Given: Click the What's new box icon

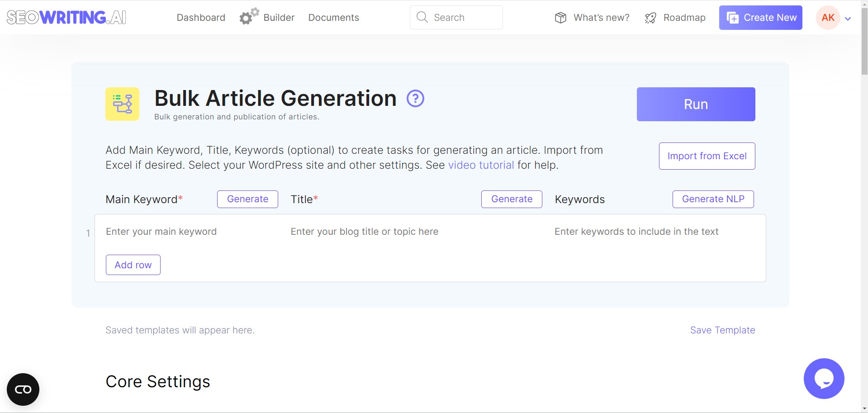Looking at the screenshot, I should click(x=560, y=18).
